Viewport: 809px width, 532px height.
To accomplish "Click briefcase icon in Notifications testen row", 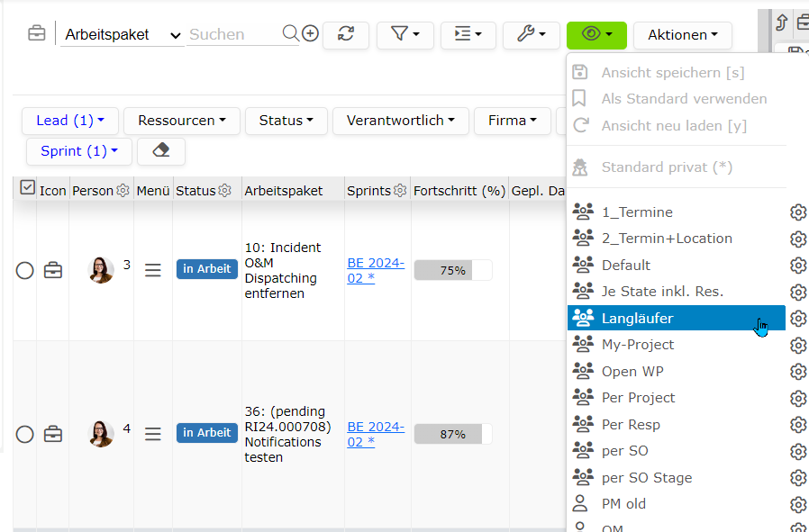I will (52, 434).
